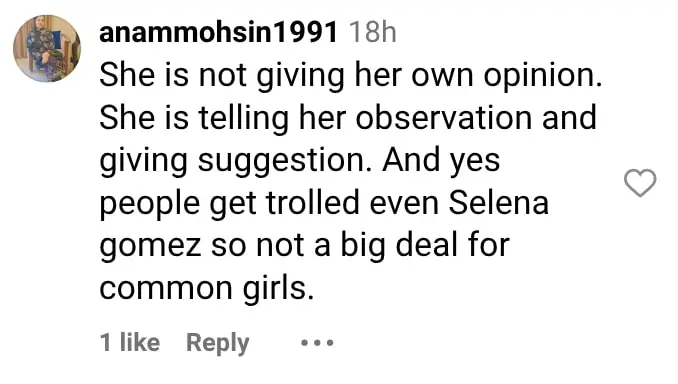The image size is (678, 384).
Task: Click the final line 'common girls.'
Action: (206, 288)
